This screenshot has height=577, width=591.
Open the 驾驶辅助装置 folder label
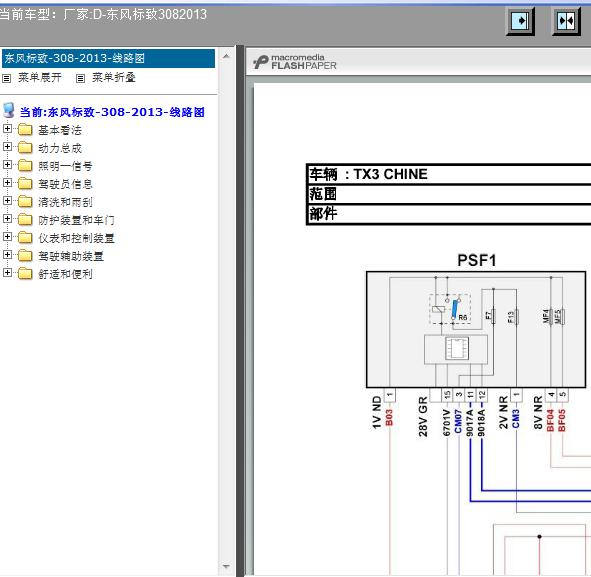[71, 257]
